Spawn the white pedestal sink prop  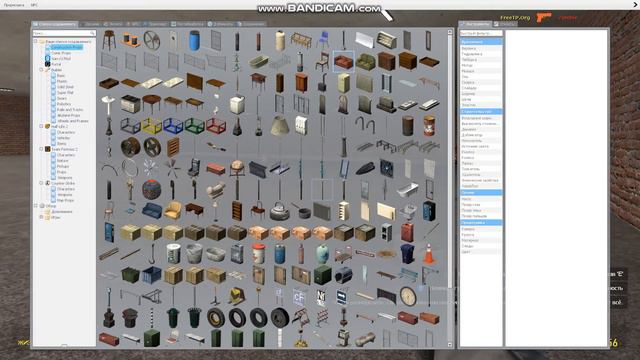point(109,104)
